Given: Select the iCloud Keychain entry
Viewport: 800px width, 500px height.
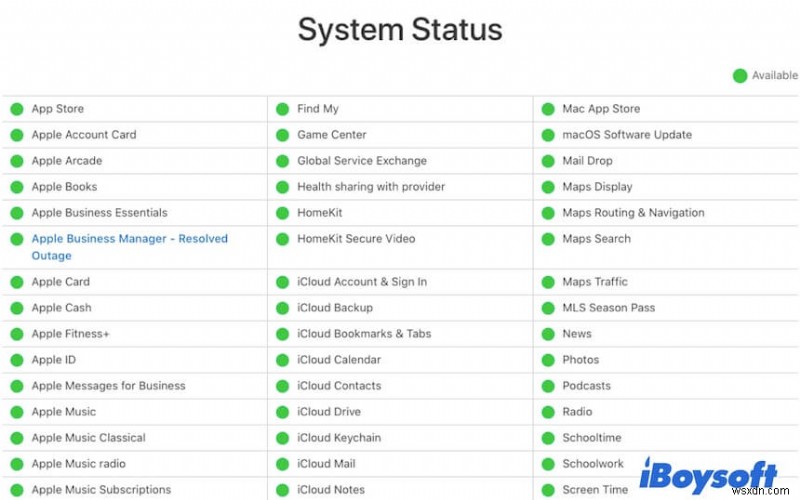Looking at the screenshot, I should pos(339,438).
